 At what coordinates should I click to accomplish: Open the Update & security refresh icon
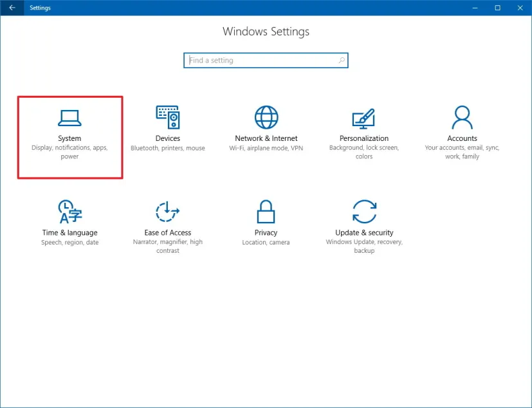coord(364,212)
